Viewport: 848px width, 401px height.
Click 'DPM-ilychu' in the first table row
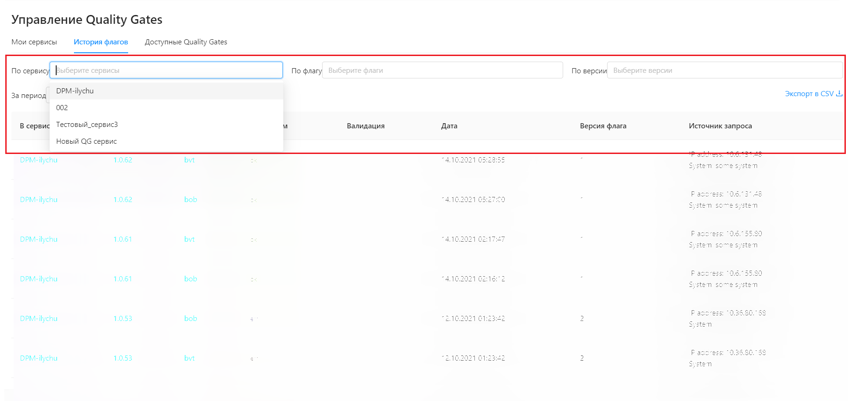(39, 160)
